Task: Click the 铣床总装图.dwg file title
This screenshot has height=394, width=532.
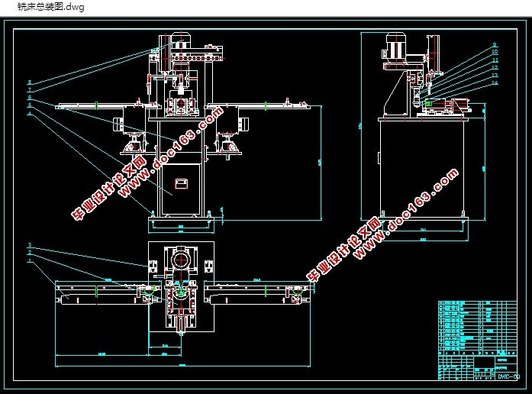Action: [x=51, y=7]
